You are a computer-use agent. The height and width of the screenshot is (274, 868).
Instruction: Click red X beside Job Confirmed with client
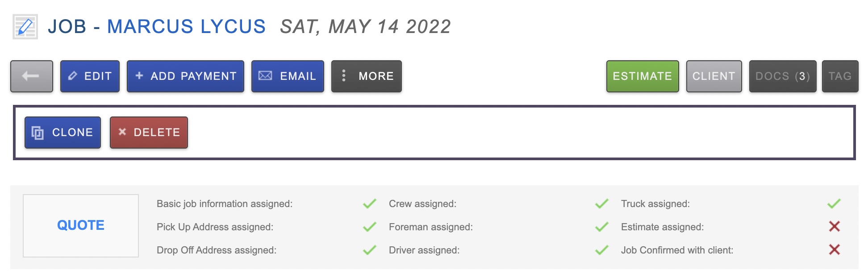834,250
